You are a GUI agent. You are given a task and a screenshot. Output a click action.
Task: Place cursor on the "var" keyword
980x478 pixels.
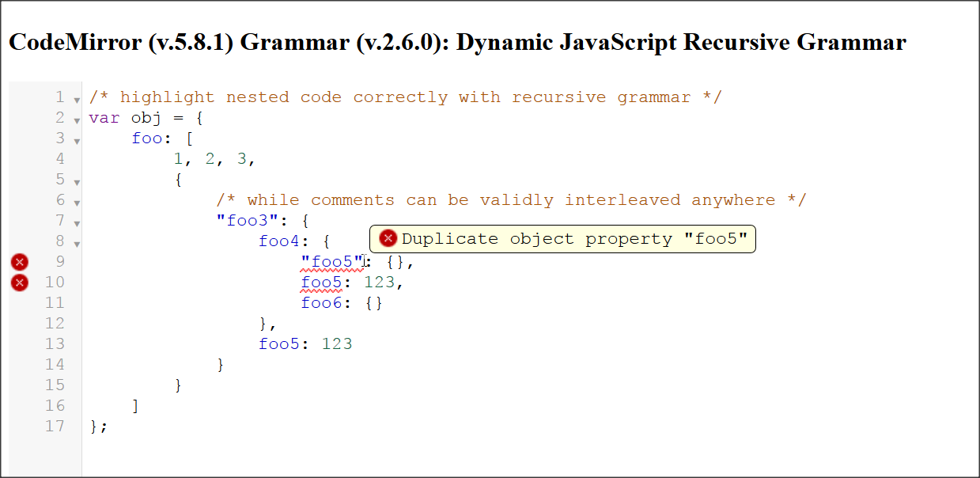point(104,118)
